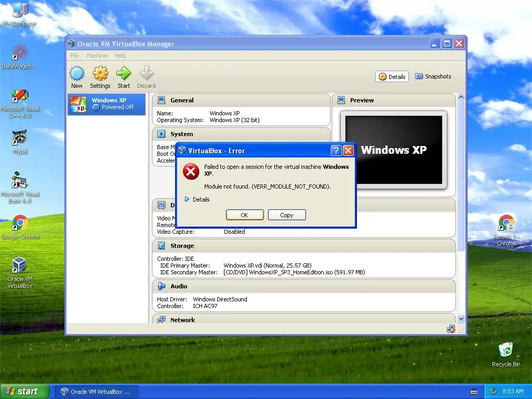Open the Help menu

click(x=121, y=56)
